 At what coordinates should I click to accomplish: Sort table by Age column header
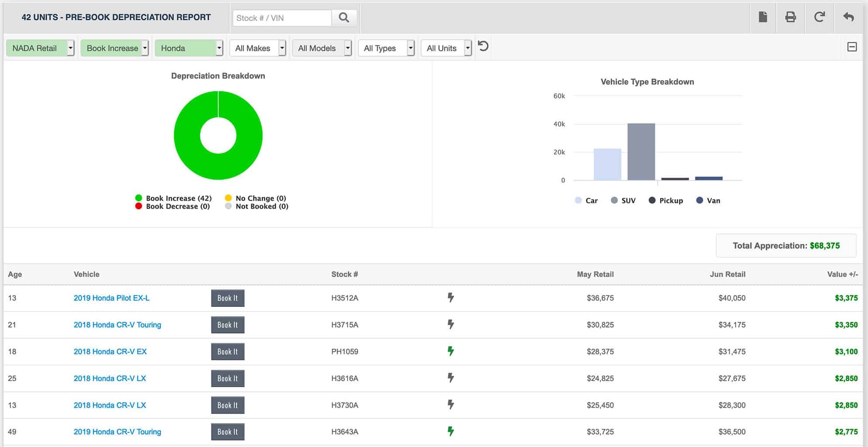(15, 274)
